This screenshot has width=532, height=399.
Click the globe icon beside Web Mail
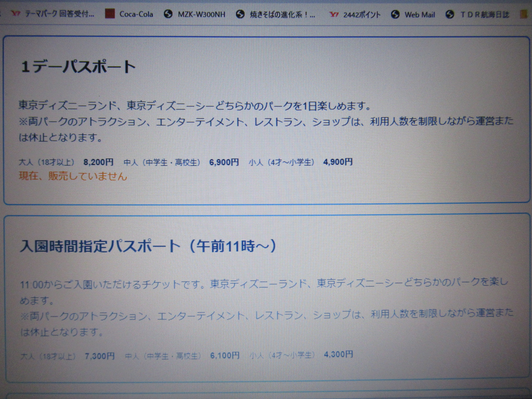pos(395,15)
